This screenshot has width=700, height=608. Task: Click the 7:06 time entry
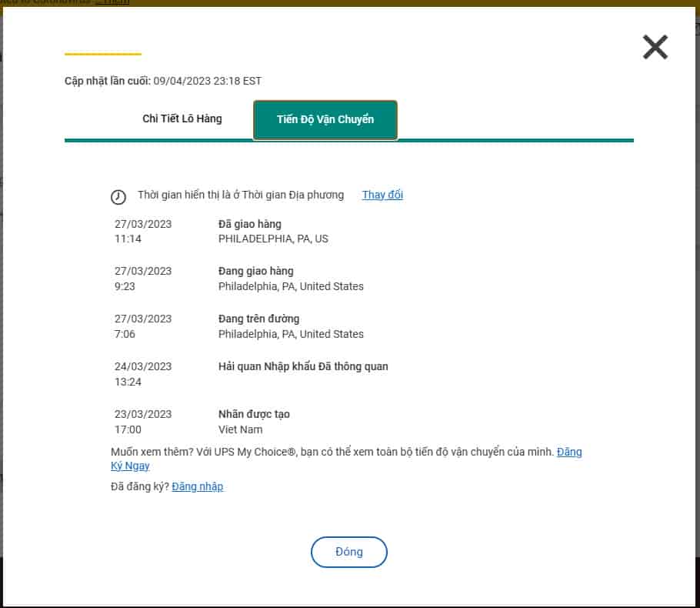[x=125, y=334]
